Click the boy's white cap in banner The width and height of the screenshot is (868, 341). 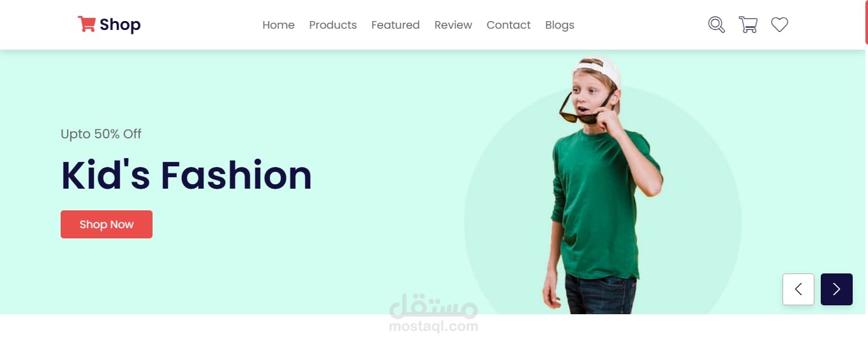pos(600,70)
